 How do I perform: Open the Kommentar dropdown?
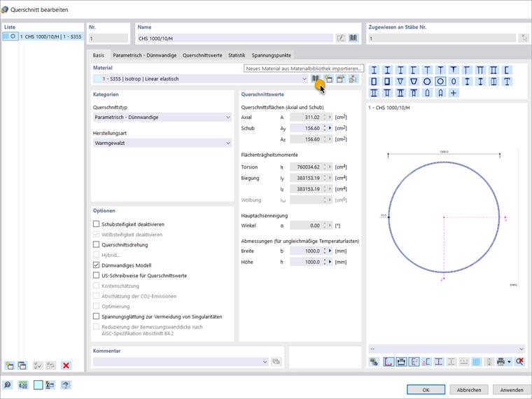click(181, 362)
